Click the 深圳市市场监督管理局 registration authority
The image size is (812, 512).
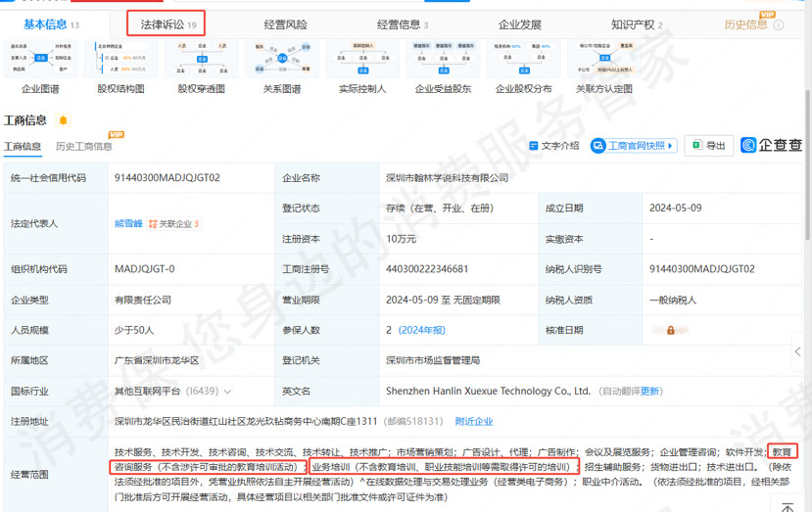point(432,361)
